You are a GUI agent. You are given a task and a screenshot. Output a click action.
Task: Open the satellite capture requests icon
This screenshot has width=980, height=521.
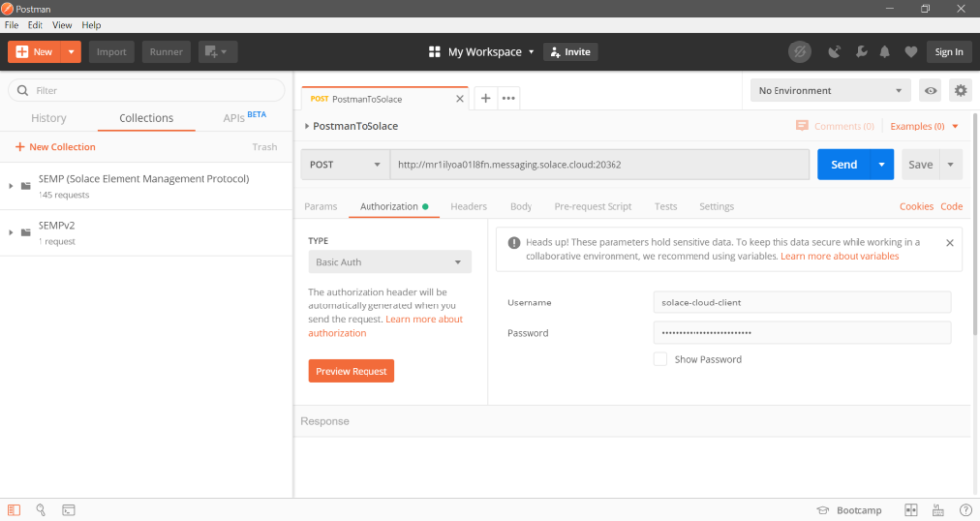(x=835, y=52)
